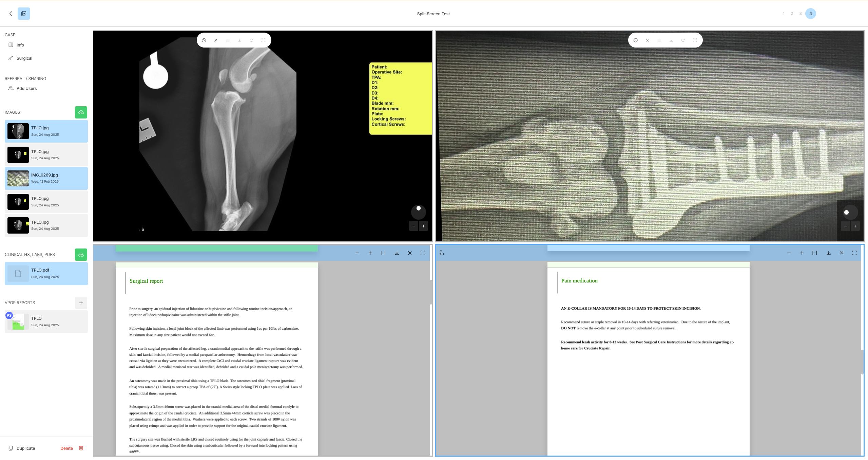Fit Pain medication PDF to width
The height and width of the screenshot is (460, 868).
click(x=815, y=253)
